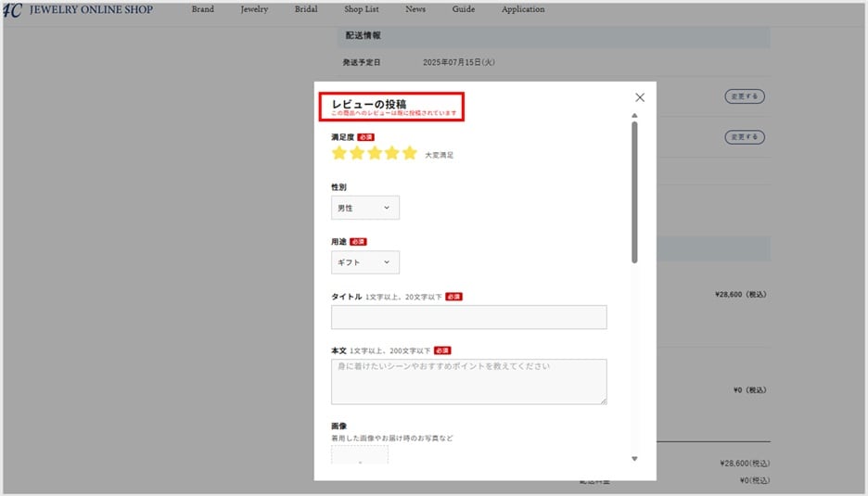Click the レビューの投稿 dialog title

pyautogui.click(x=369, y=104)
